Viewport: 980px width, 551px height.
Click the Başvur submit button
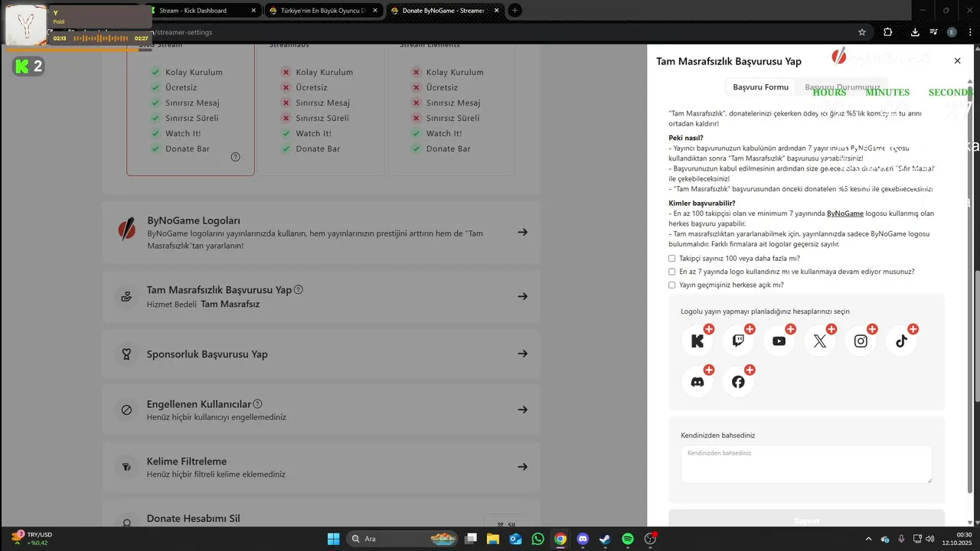(x=806, y=520)
